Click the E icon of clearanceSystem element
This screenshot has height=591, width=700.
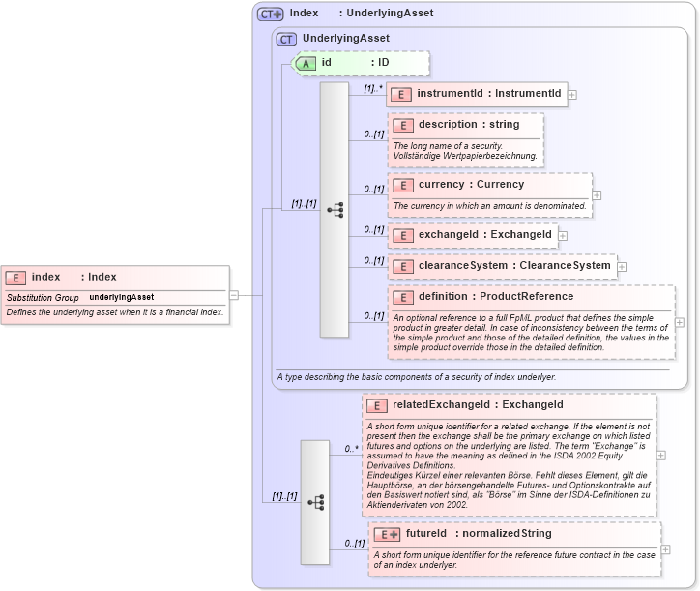(403, 267)
